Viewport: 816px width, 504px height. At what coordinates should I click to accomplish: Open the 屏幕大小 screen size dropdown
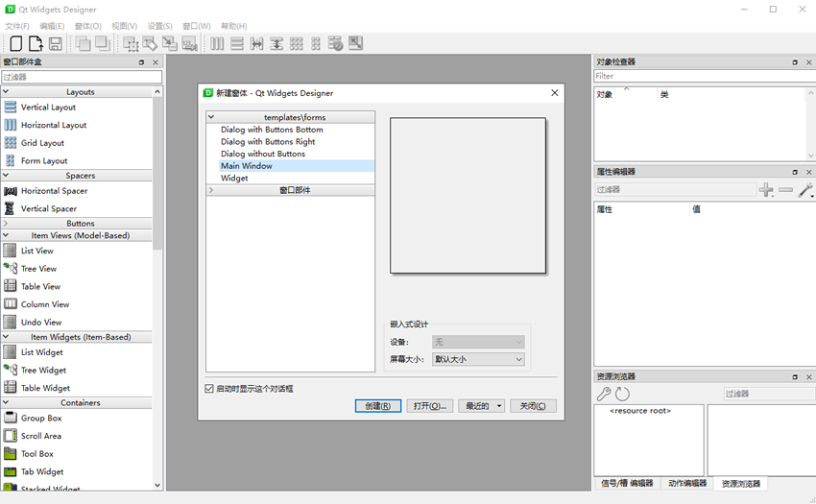[478, 359]
